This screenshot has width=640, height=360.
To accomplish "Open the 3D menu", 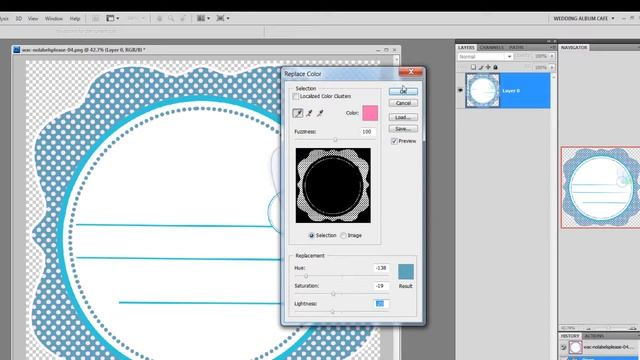I will click(19, 19).
